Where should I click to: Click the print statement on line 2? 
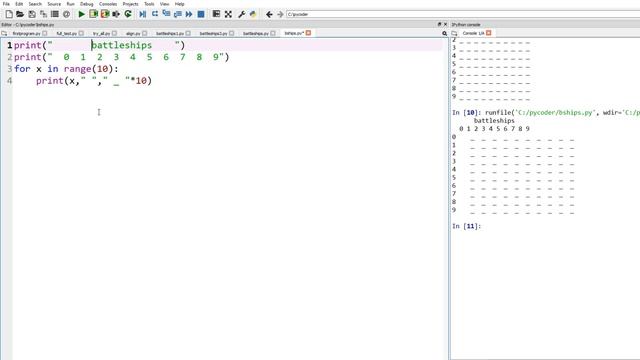(x=122, y=57)
